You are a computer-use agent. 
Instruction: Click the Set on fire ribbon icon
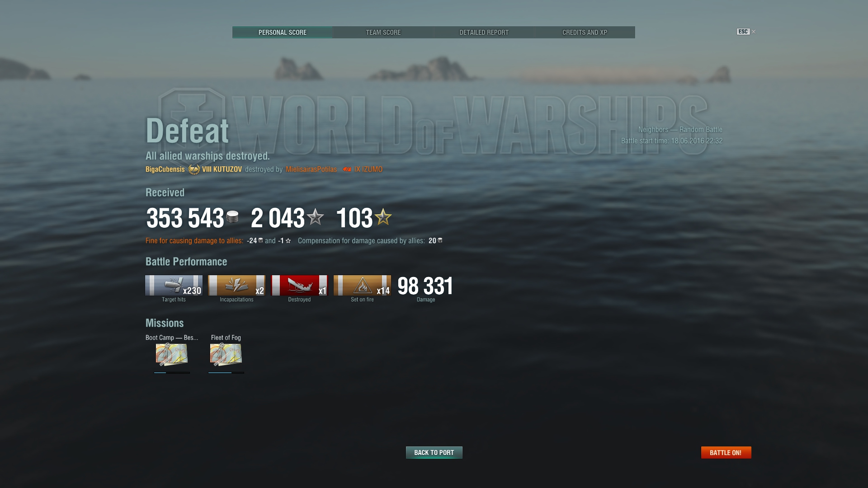pos(362,285)
